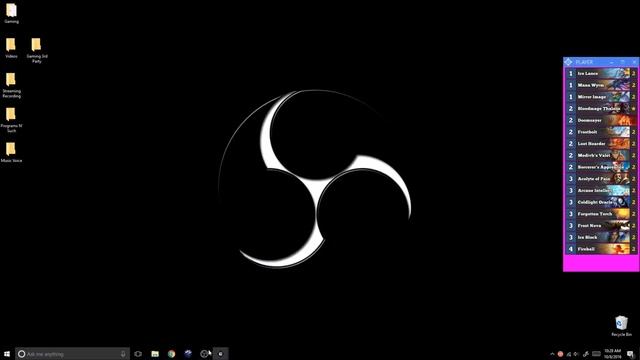Open the Gaming folder on desktop

(x=11, y=13)
